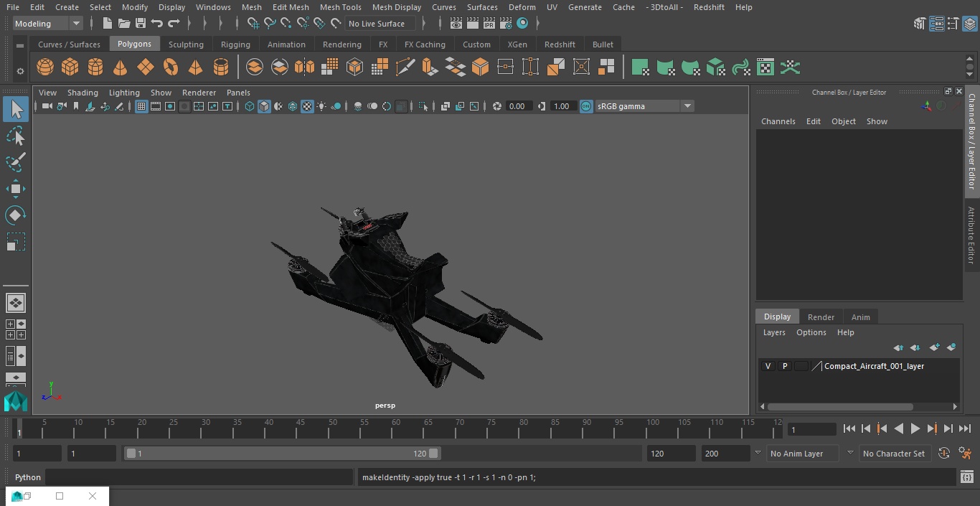
Task: Select the Lasso tool in toolbox
Action: click(16, 136)
